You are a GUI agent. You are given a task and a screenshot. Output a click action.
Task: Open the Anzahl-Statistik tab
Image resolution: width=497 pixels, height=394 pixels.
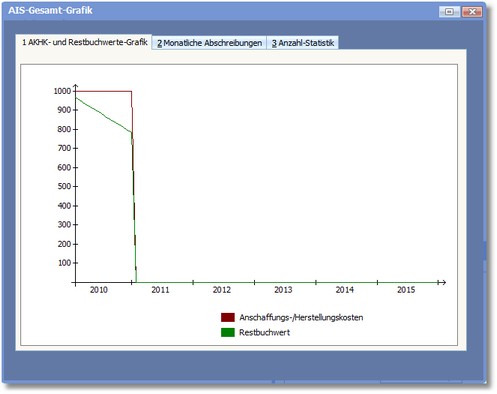pos(303,43)
